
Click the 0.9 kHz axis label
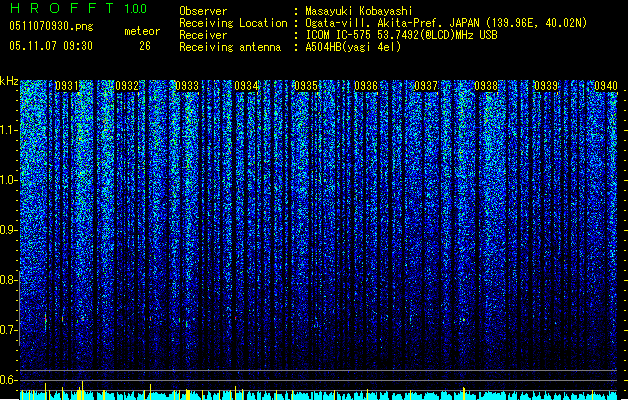(x=8, y=230)
